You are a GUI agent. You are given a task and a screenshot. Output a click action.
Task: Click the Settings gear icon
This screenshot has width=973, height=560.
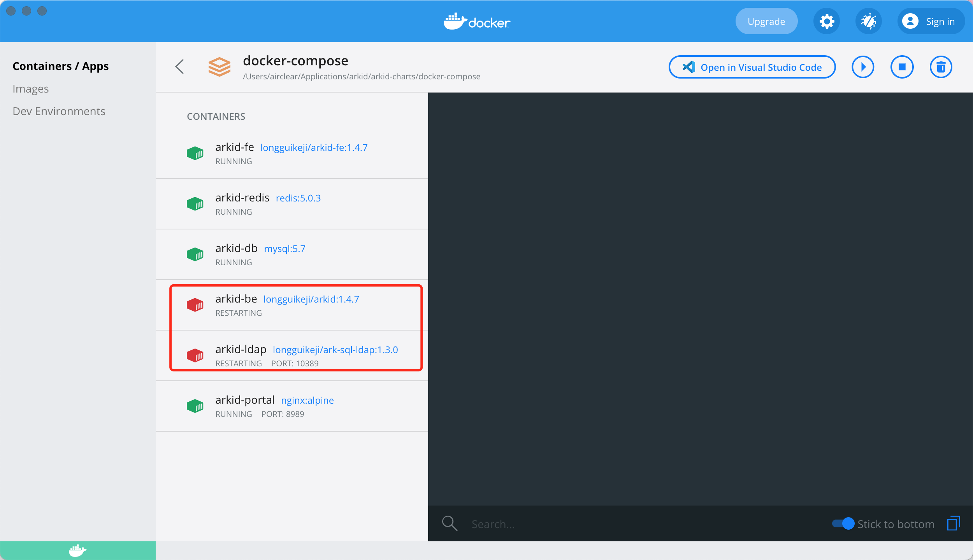click(x=827, y=21)
